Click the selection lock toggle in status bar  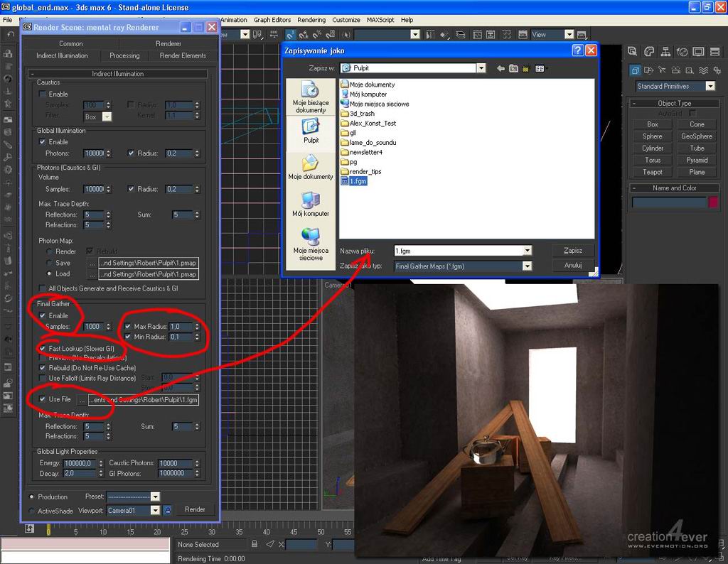click(x=255, y=544)
